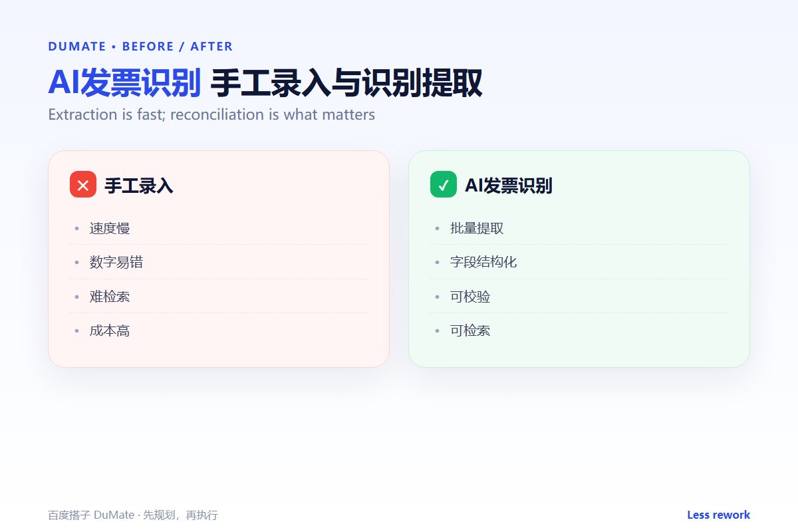Click the DUMATE • BEFORE / AFTER label
798x532 pixels.
tap(140, 47)
